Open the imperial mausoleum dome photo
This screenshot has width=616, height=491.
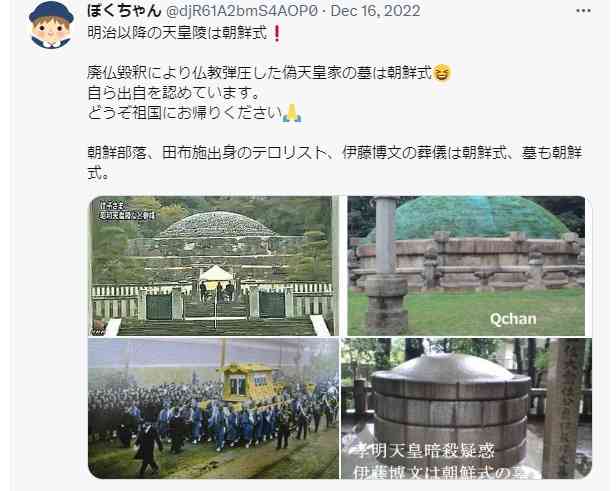pos(213,266)
